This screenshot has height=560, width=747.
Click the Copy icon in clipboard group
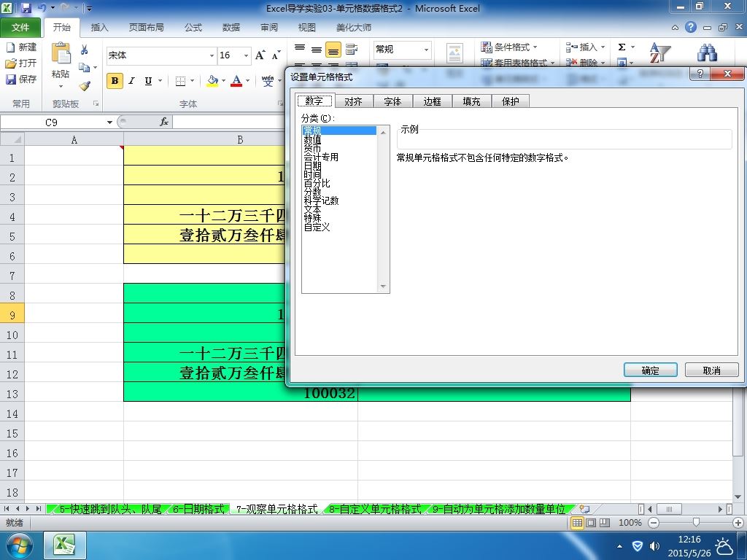[85, 67]
